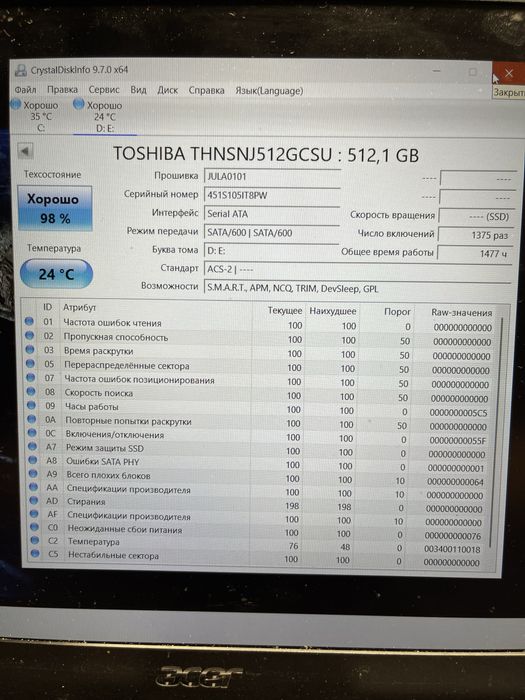Click status dot for 07 Частота ошибок позиционирования
Image resolution: width=525 pixels, height=700 pixels.
[x=31, y=378]
